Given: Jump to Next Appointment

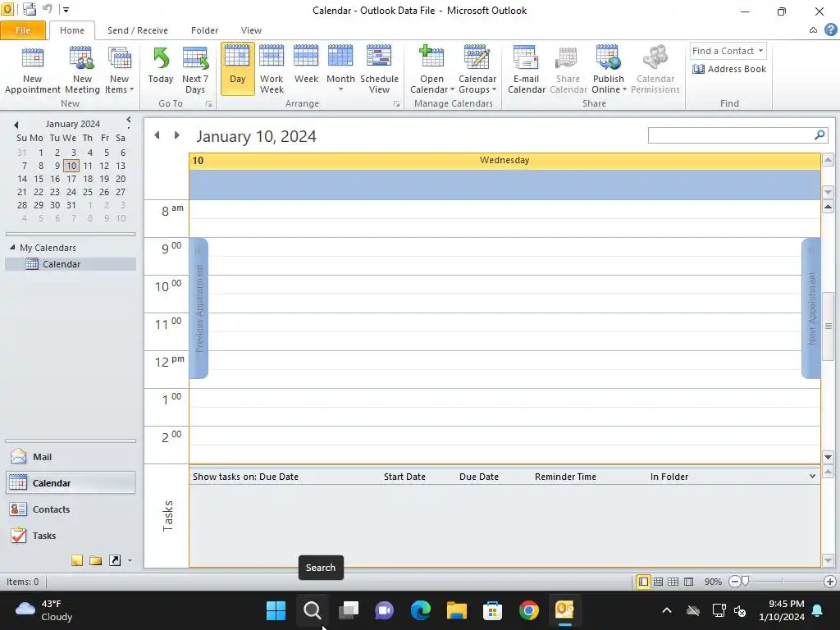Looking at the screenshot, I should point(811,308).
